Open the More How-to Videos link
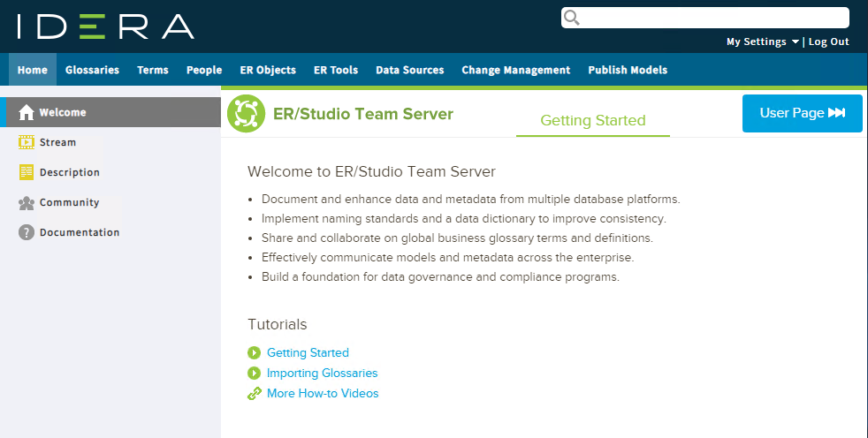 tap(323, 394)
